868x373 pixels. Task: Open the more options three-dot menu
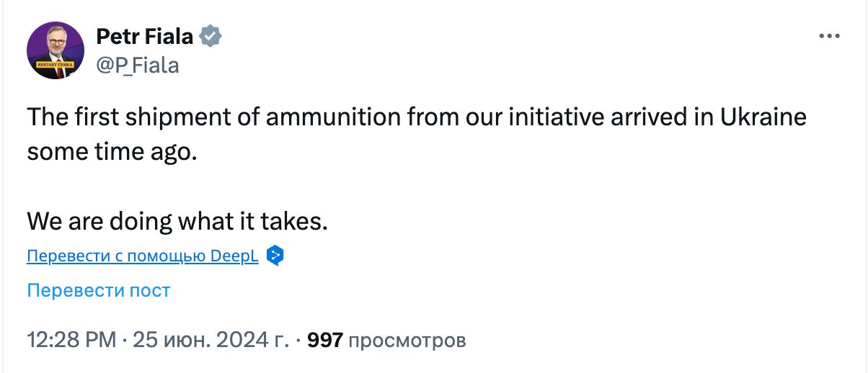pyautogui.click(x=830, y=36)
